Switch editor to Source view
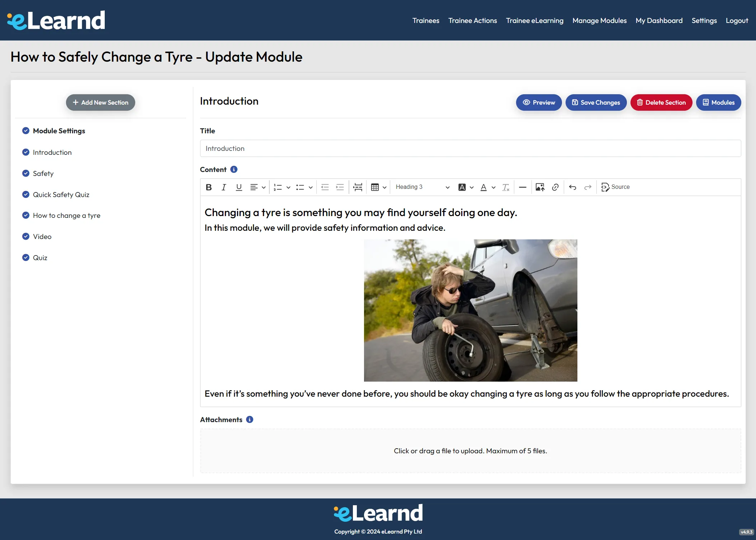 pyautogui.click(x=615, y=187)
